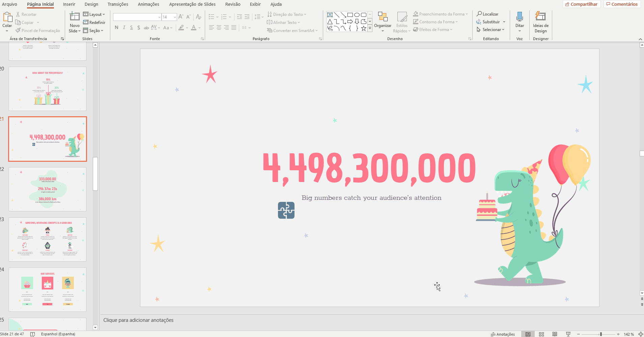Click the Ditar microphone icon
This screenshot has width=644, height=337.
[520, 17]
